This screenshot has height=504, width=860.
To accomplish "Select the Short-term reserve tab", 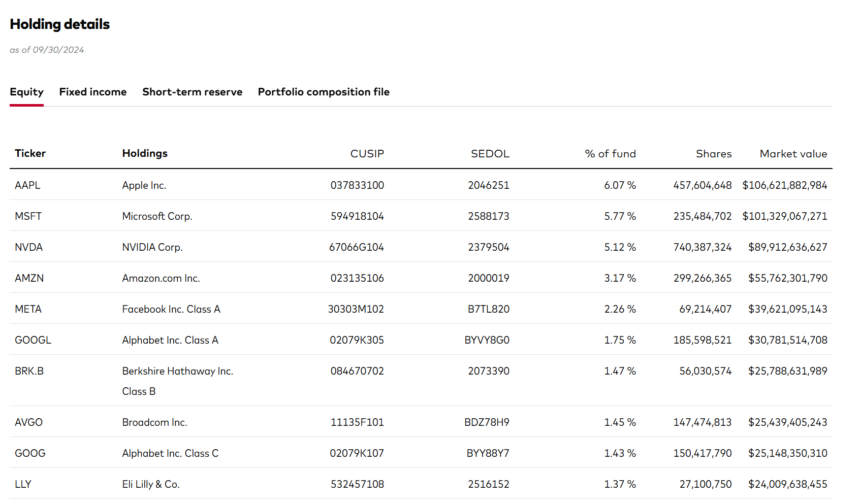I will [x=193, y=92].
